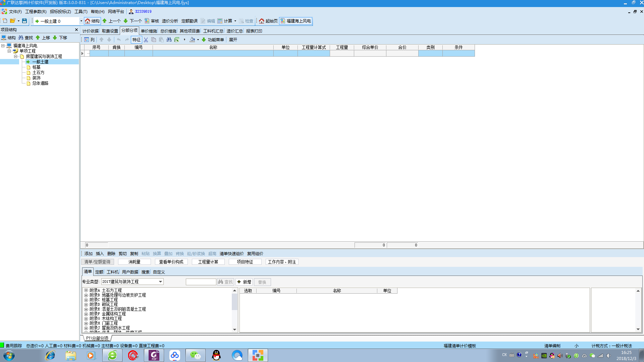Collapse the 房屋建筑与装饰工程 tree node
This screenshot has height=362, width=644.
(15, 56)
